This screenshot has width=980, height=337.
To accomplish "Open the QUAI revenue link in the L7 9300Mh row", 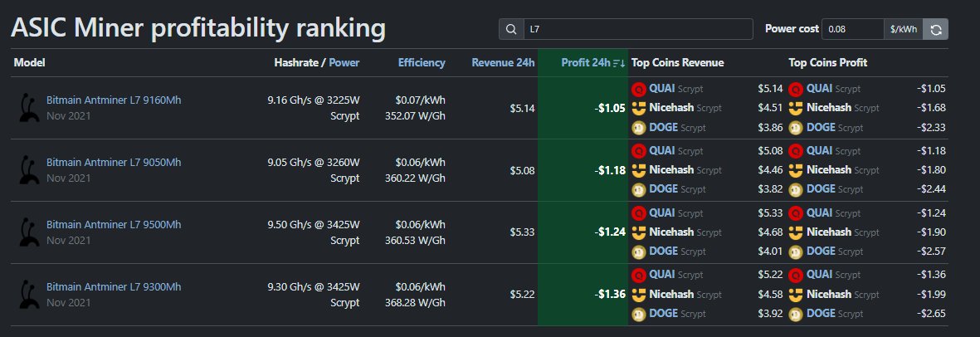I will click(x=662, y=275).
